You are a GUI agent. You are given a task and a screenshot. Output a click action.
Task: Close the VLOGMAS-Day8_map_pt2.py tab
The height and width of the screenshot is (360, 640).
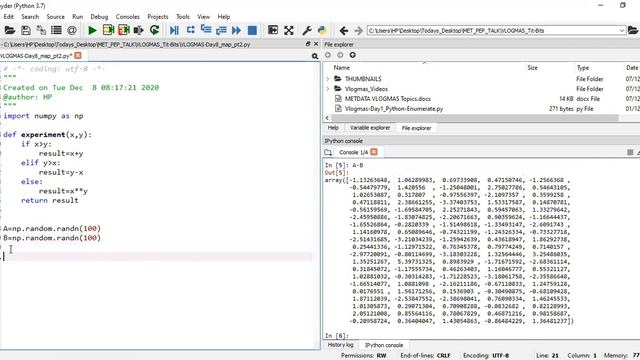pyautogui.click(x=78, y=56)
